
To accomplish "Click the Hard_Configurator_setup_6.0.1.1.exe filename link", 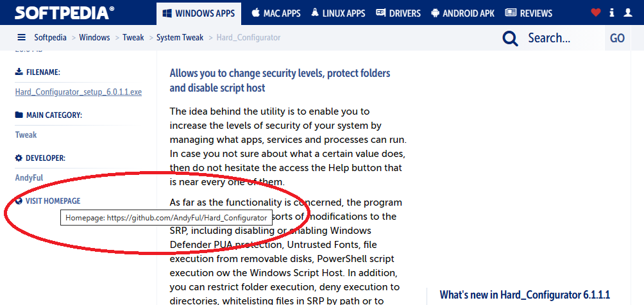I will [x=78, y=92].
